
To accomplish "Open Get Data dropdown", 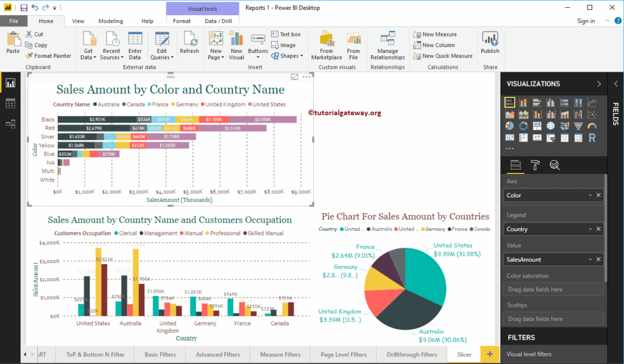I will pos(88,45).
